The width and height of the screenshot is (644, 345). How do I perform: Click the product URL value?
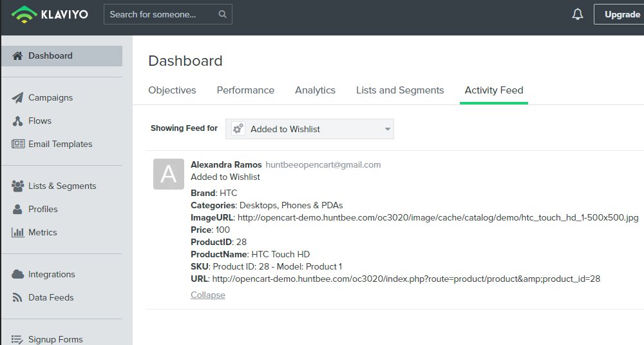click(x=406, y=279)
